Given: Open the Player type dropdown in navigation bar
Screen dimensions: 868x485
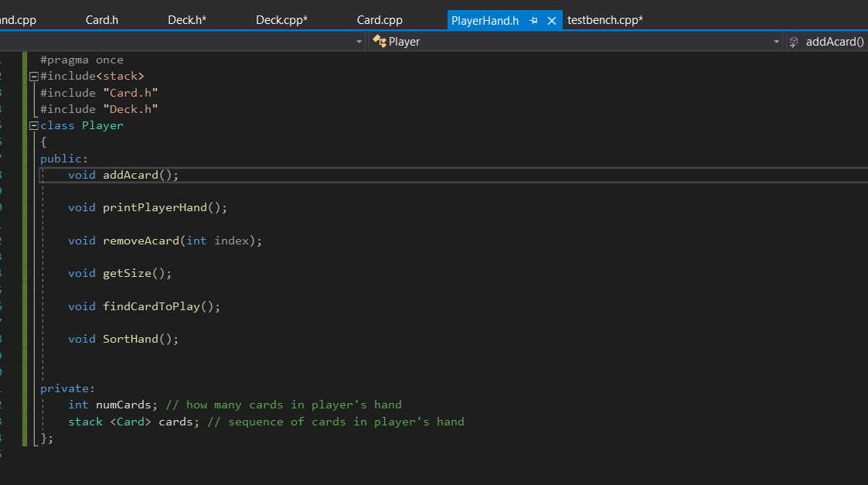Looking at the screenshot, I should (776, 42).
